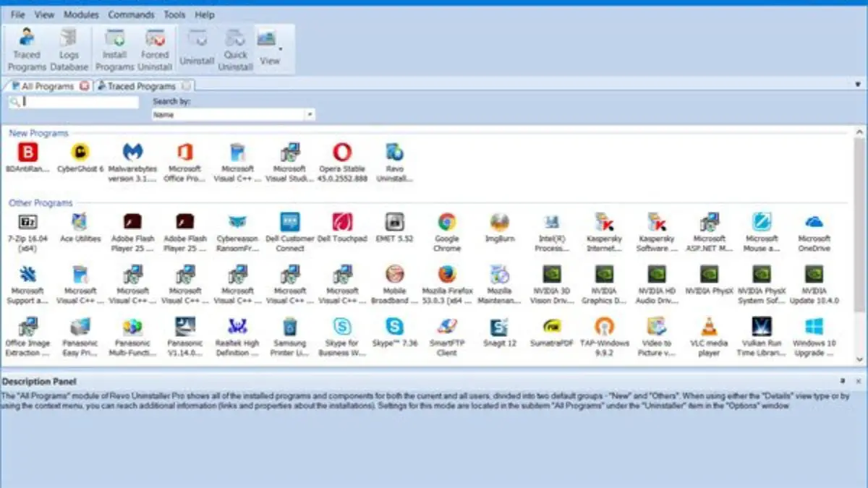This screenshot has width=868, height=488.
Task: Click the Uninstall toolbar button
Action: [197, 48]
